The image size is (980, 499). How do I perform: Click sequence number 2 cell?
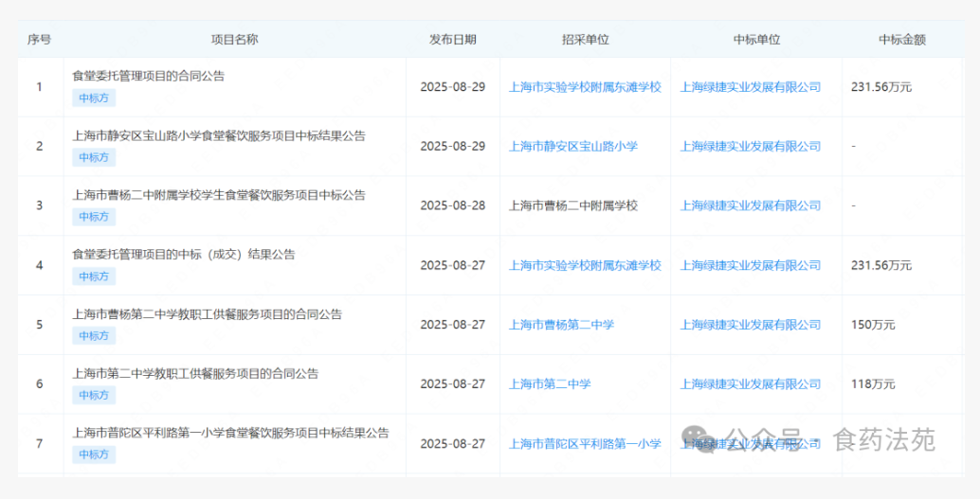coord(40,146)
